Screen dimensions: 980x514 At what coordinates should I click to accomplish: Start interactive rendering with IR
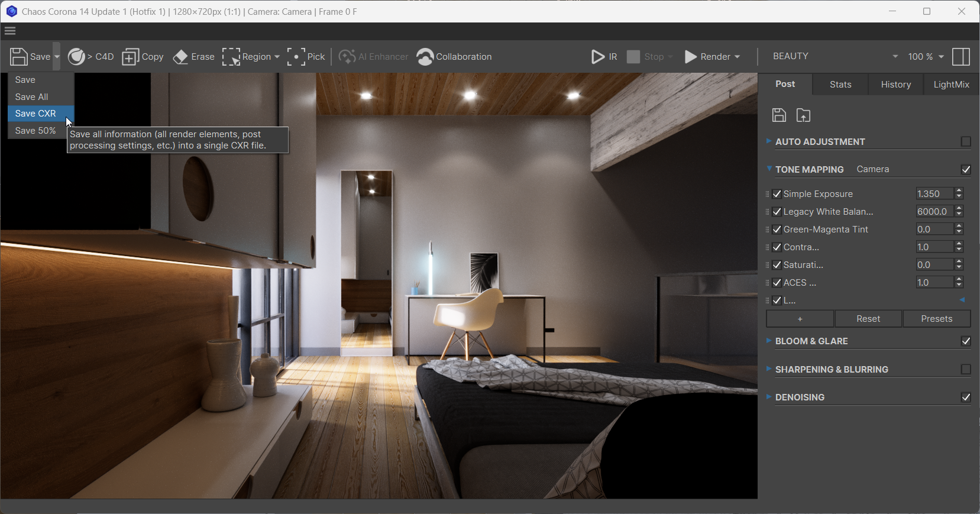click(x=604, y=57)
